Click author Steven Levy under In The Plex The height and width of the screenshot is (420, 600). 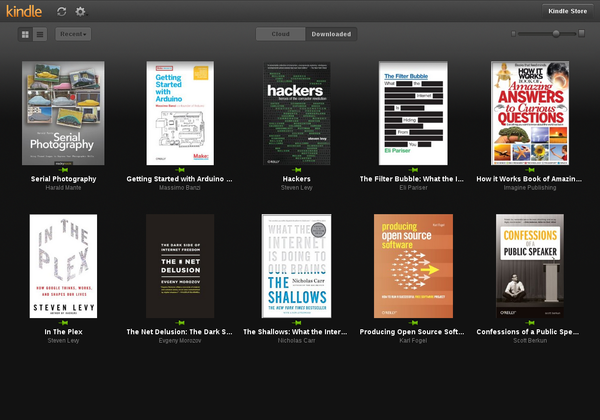[63, 340]
